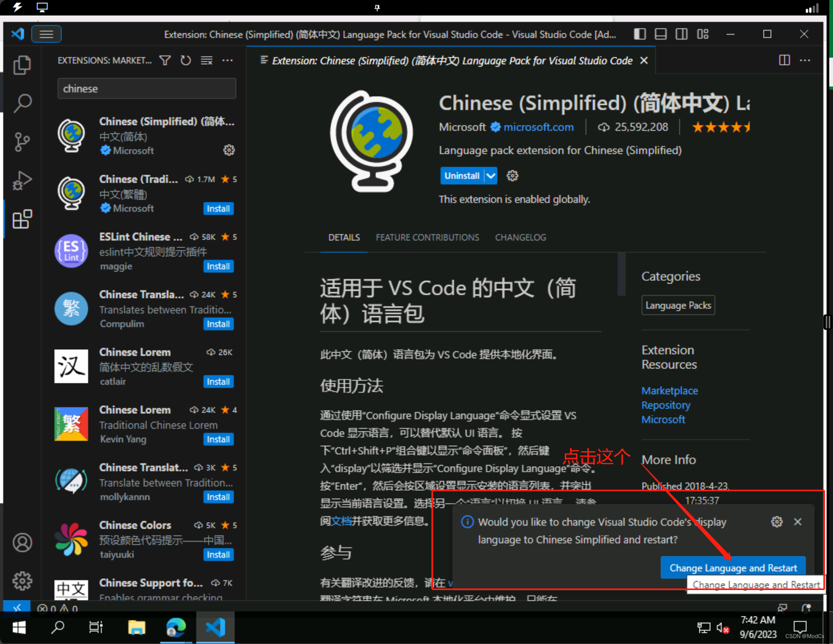Split the editor to the right

coord(784,60)
